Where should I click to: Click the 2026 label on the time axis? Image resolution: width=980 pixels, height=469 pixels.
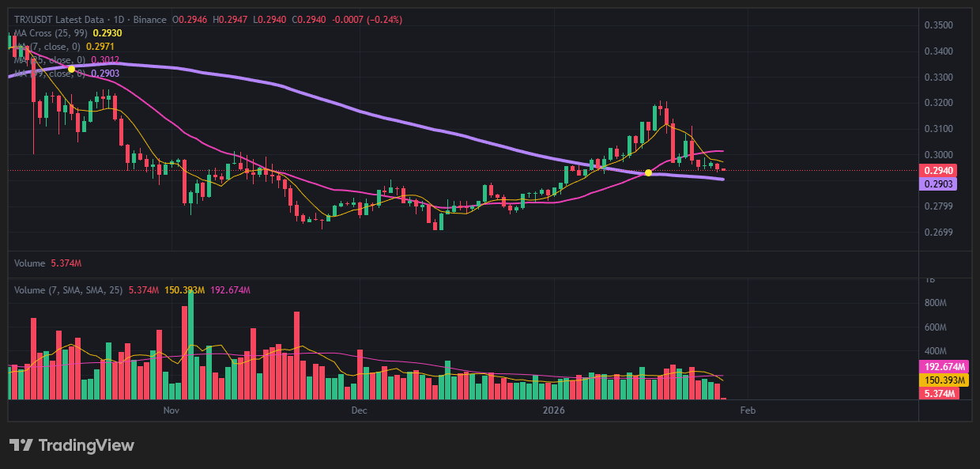pos(553,410)
